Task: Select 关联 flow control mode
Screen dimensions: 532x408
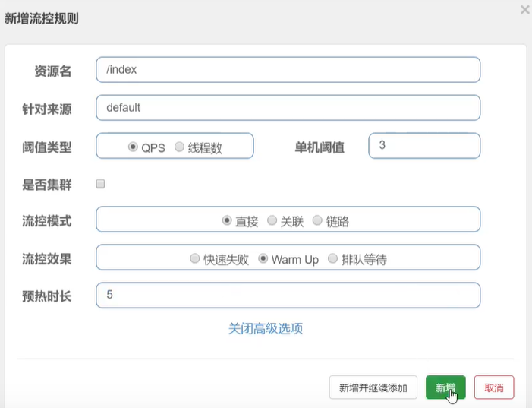Action: (272, 220)
